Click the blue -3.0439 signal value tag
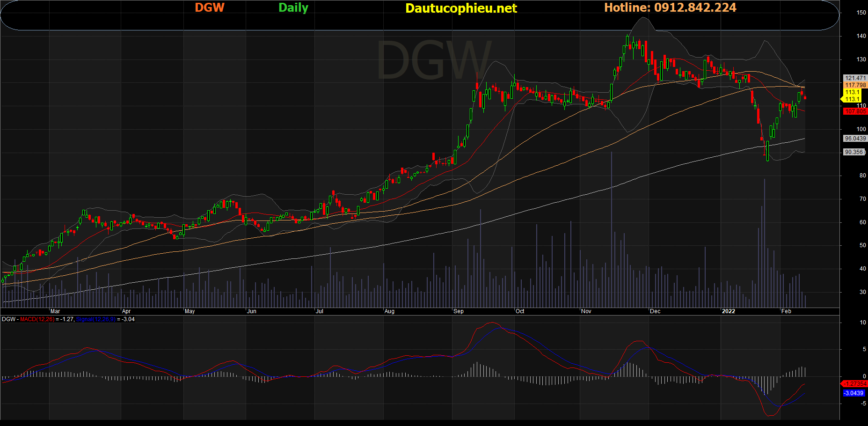The height and width of the screenshot is (426, 868). pyautogui.click(x=853, y=393)
